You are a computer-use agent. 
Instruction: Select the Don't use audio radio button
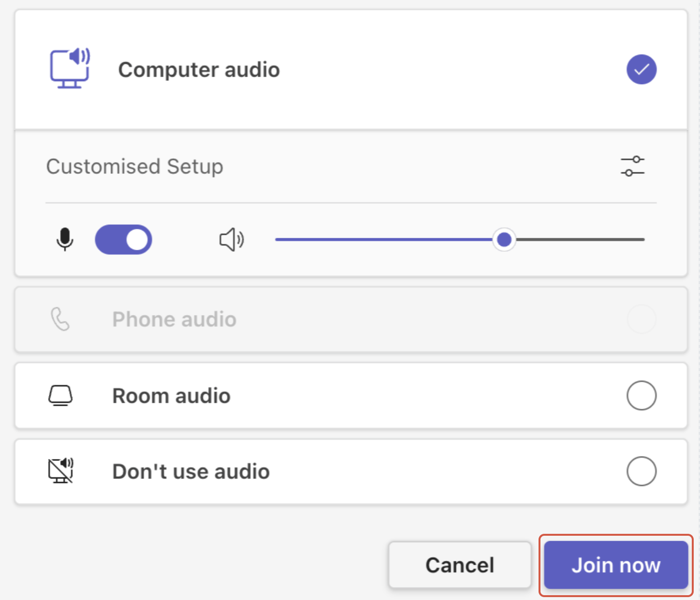pyautogui.click(x=641, y=471)
